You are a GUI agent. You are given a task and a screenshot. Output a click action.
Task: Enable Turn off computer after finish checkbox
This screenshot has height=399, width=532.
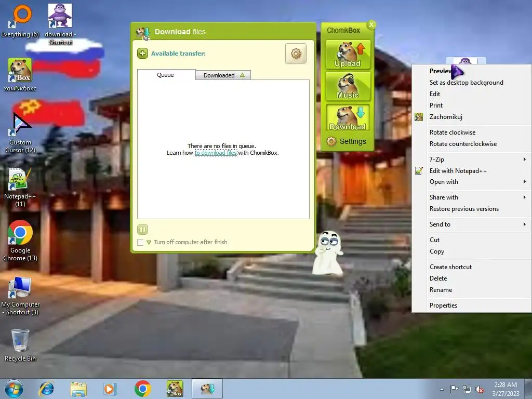[x=140, y=242]
